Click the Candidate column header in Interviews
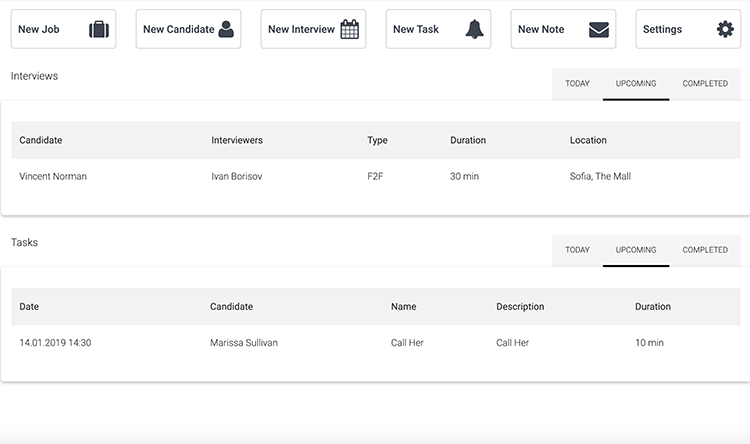 coord(41,141)
